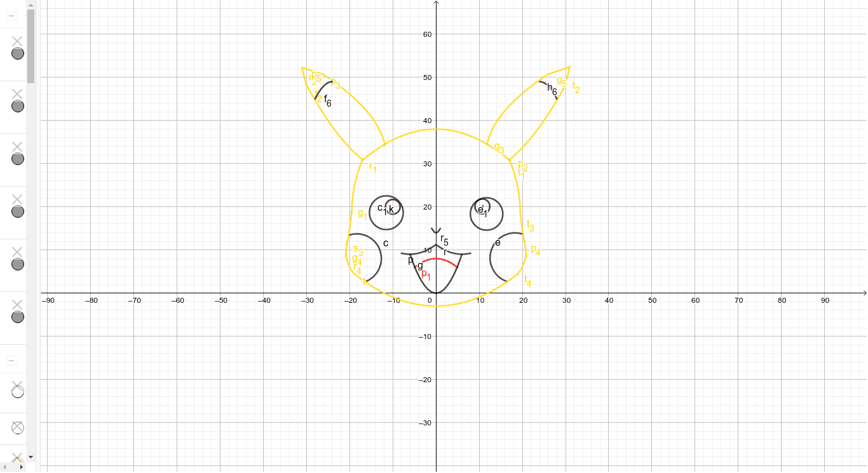This screenshot has height=473, width=868.
Task: Click the yellow t2 label by right ear
Action: click(x=576, y=87)
